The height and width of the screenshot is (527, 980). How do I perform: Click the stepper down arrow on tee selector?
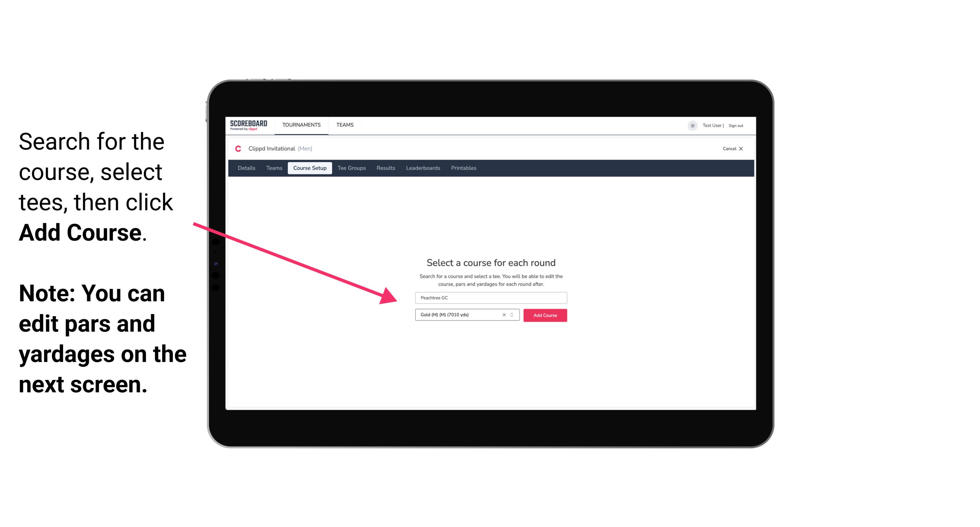tap(513, 317)
